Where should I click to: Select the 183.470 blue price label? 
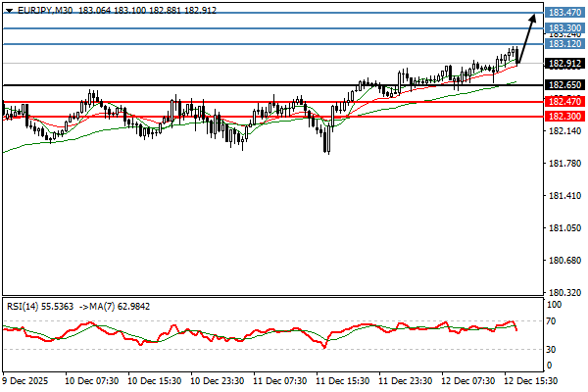pos(563,13)
